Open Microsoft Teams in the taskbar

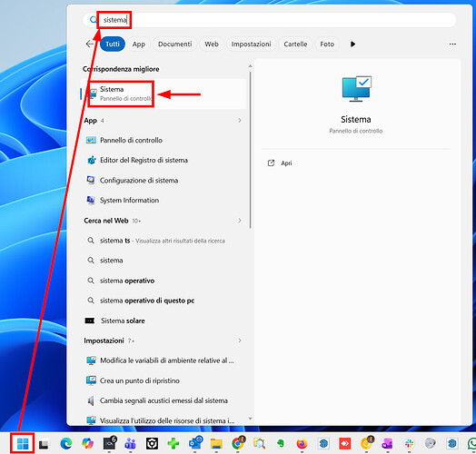[x=130, y=444]
